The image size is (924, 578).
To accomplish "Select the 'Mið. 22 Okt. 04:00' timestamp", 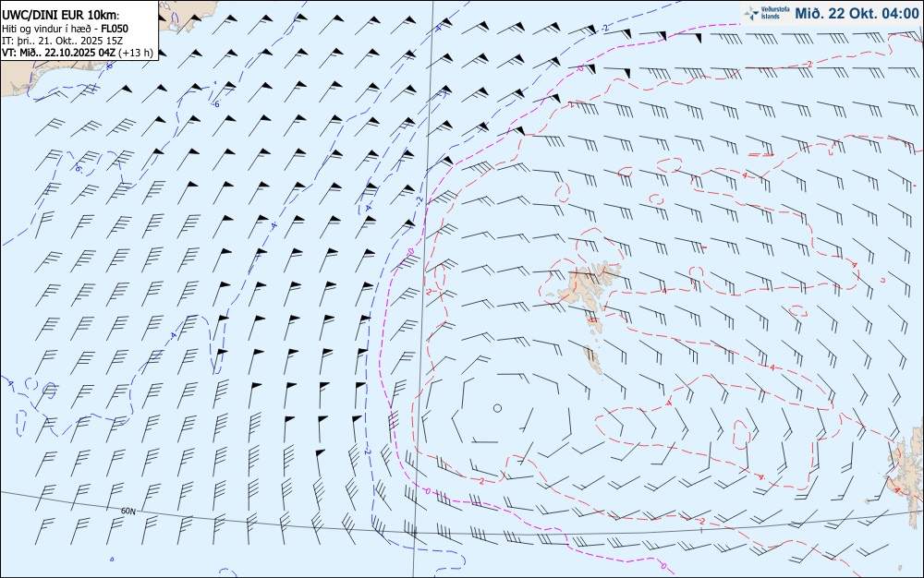I will click(x=857, y=13).
